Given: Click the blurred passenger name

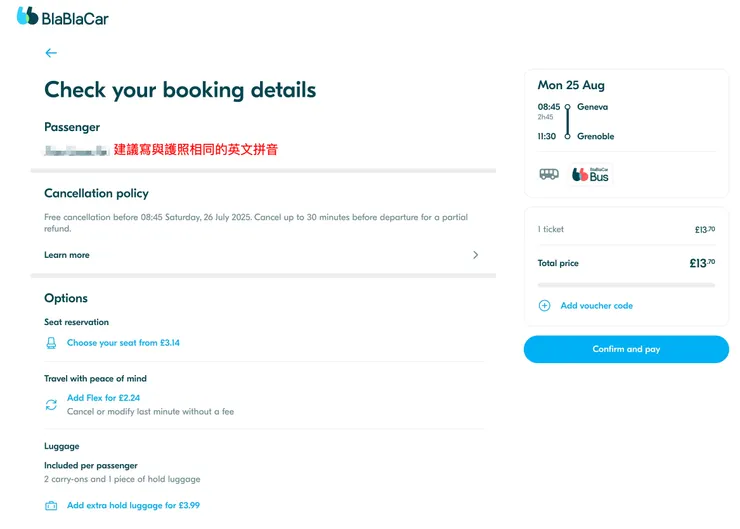Looking at the screenshot, I should [76, 150].
